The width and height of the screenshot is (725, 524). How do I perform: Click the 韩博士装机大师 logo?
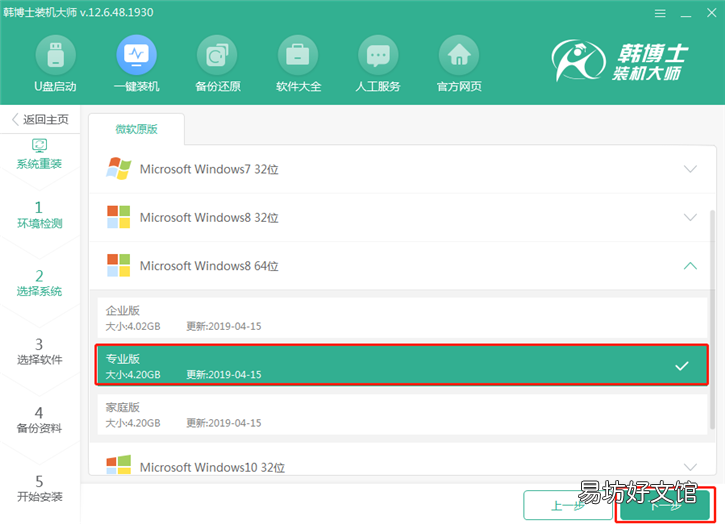pos(620,61)
